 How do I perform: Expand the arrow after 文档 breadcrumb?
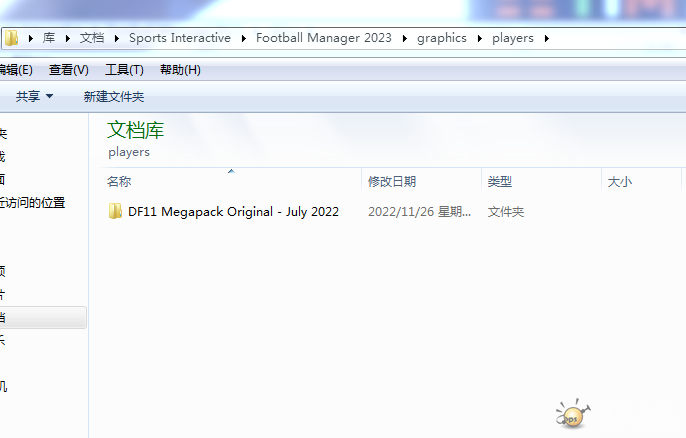(116, 39)
